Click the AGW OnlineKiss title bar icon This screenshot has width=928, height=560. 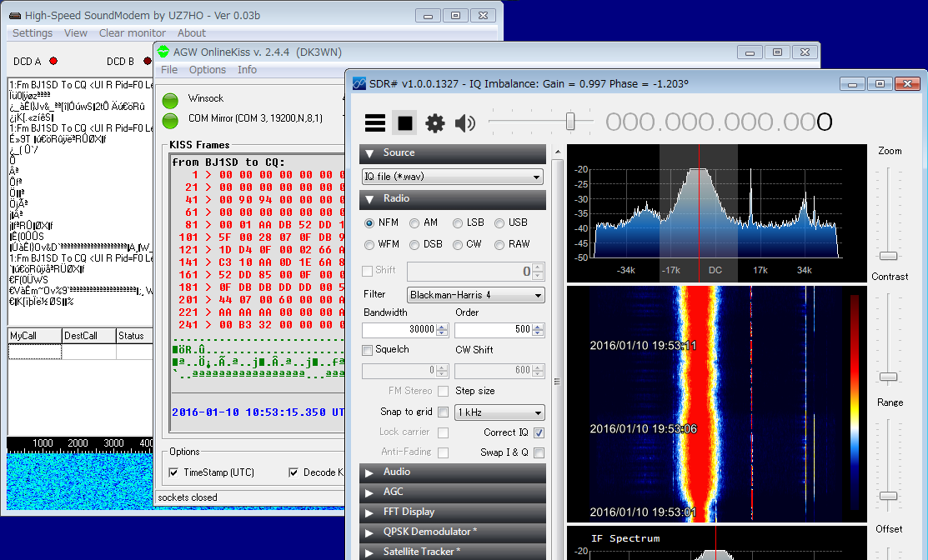pyautogui.click(x=163, y=52)
